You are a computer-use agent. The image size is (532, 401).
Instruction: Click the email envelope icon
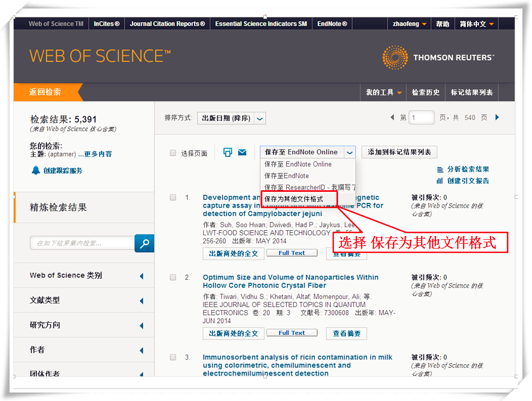click(x=242, y=152)
